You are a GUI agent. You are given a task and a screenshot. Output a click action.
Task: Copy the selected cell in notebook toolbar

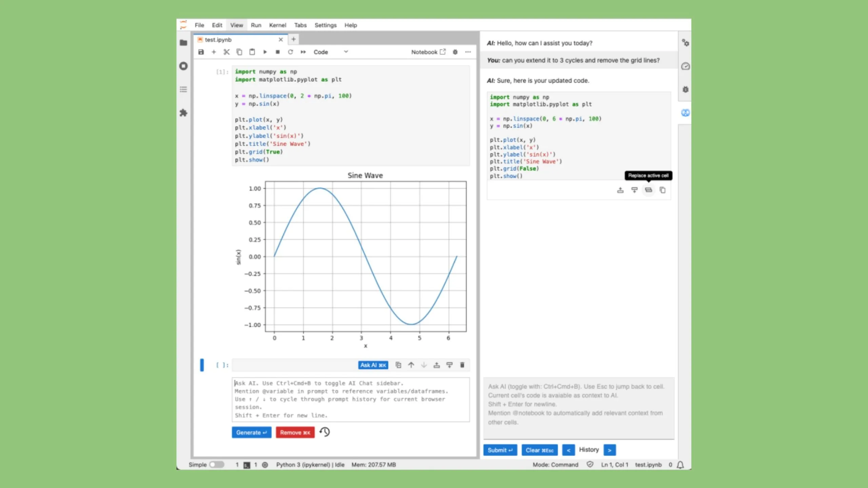click(239, 52)
